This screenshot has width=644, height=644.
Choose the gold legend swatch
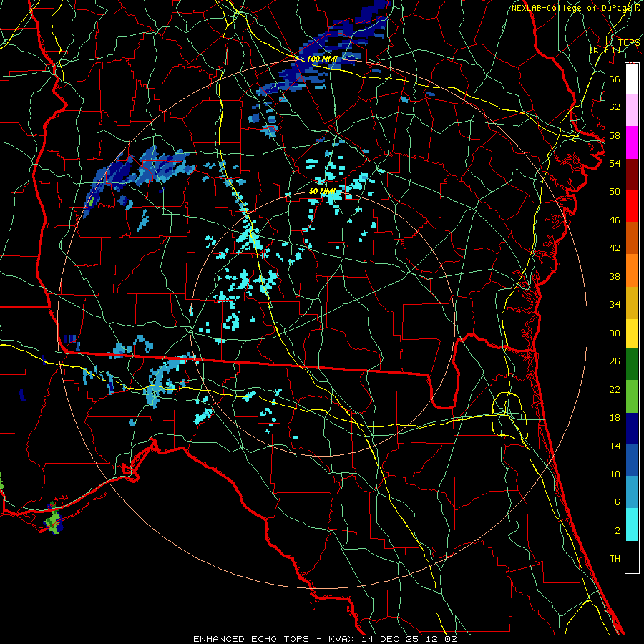[632, 302]
